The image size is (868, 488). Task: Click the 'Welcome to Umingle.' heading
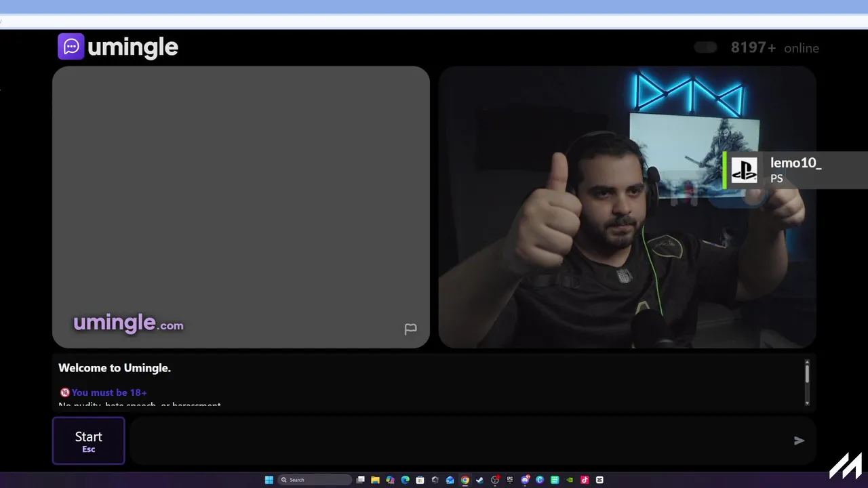pyautogui.click(x=115, y=368)
